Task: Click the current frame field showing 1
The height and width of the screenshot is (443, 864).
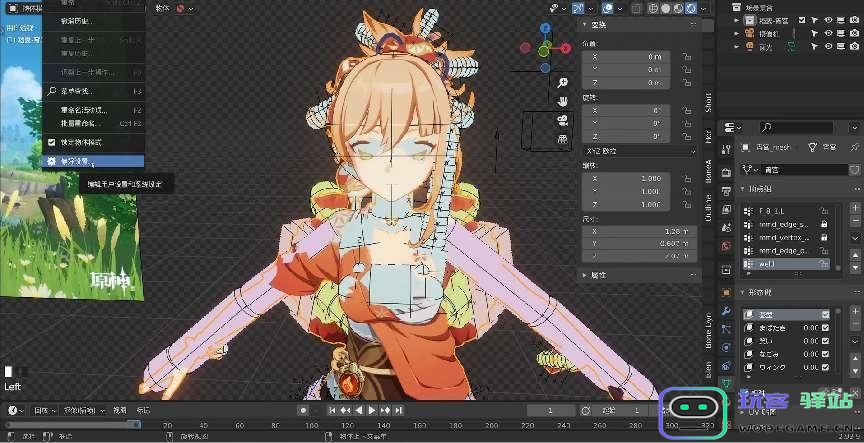Action: [550, 410]
